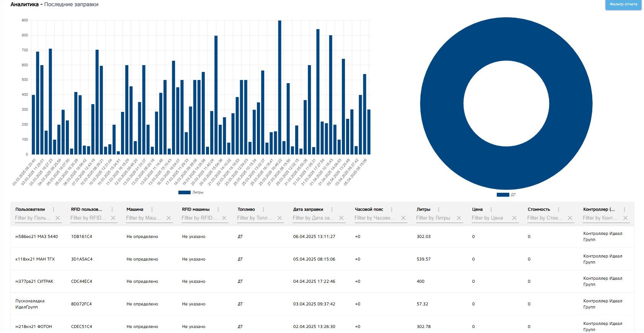Viewport: 644px width, 333px height.
Task: Clear the Цена filter field
Action: point(515,218)
